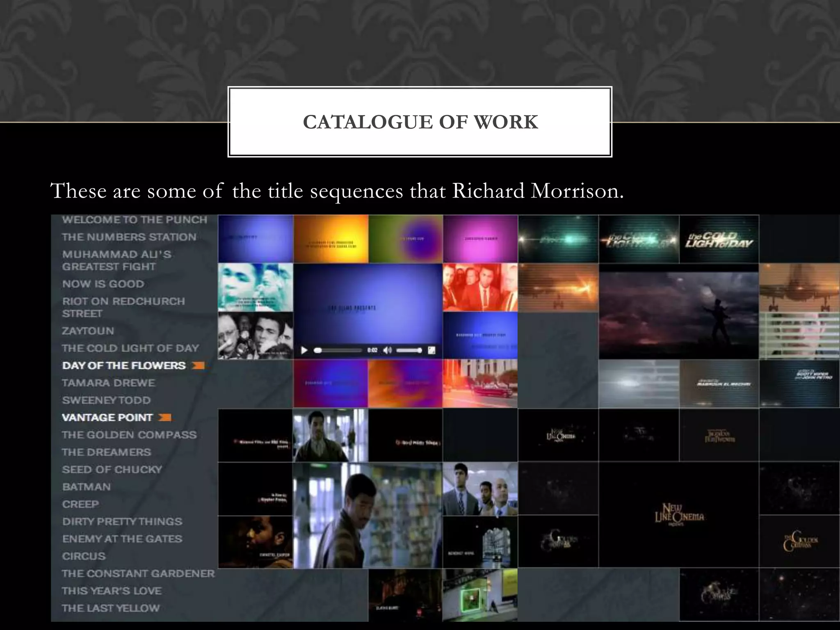Open Sweeney Todd from the list
840x630 pixels.
point(106,400)
